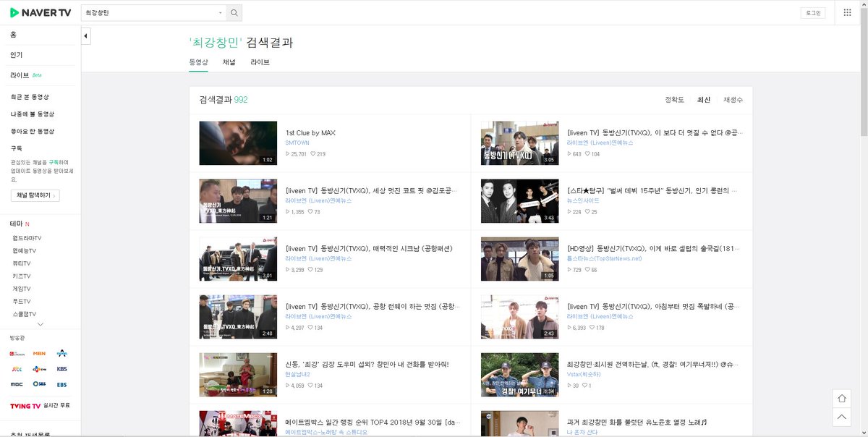This screenshot has width=868, height=437.
Task: Open 공항 런웨이 하는 멋짐 thumbnail
Action: tap(238, 317)
